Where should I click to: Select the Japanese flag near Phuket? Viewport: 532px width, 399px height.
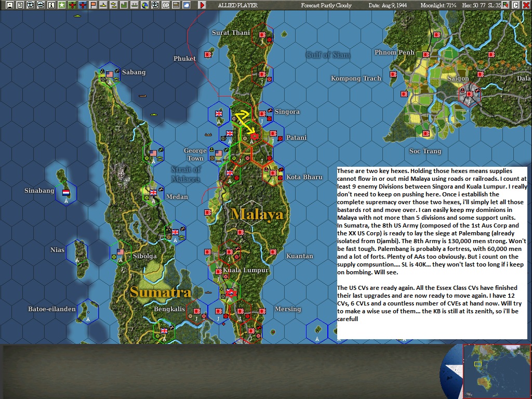[208, 54]
